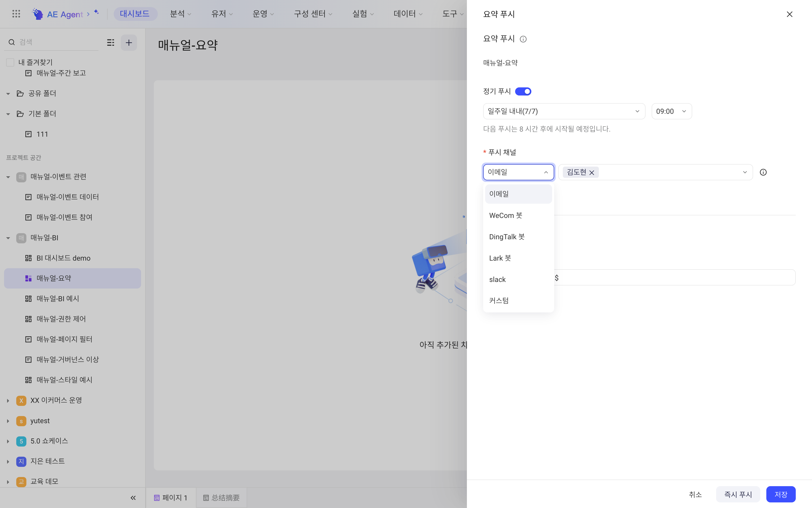Click the 취소 button

point(695,495)
